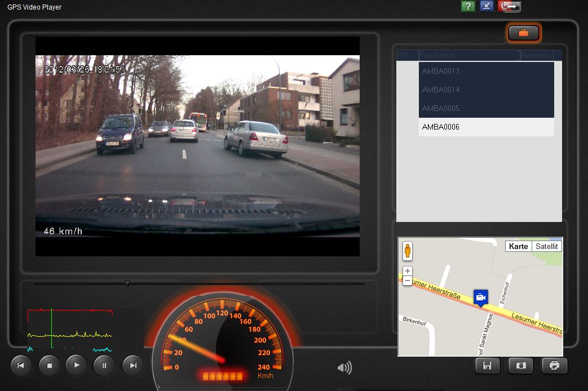Click the dashcam video frame

click(198, 146)
